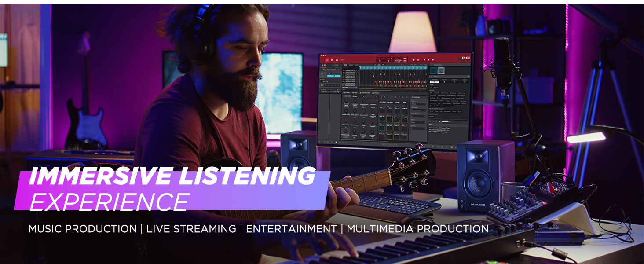Stop playback with the Stop button
The width and height of the screenshot is (644, 264).
[424, 59]
